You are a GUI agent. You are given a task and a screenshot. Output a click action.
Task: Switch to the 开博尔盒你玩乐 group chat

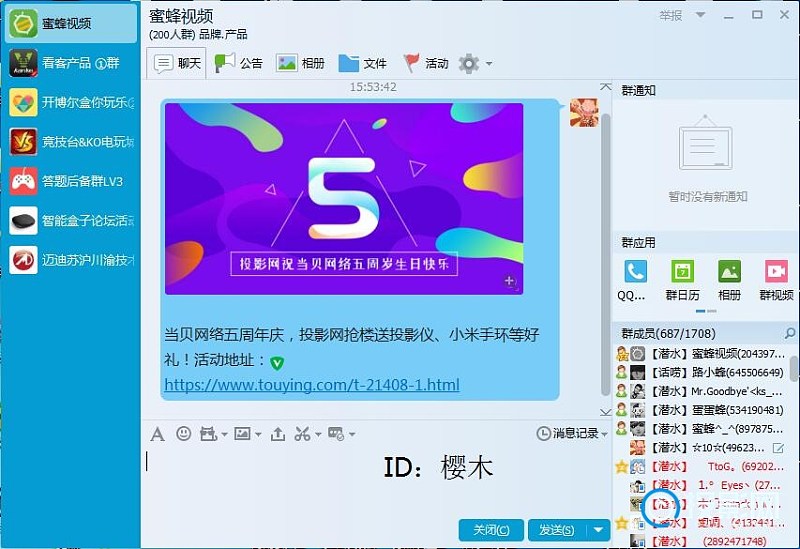coord(70,102)
